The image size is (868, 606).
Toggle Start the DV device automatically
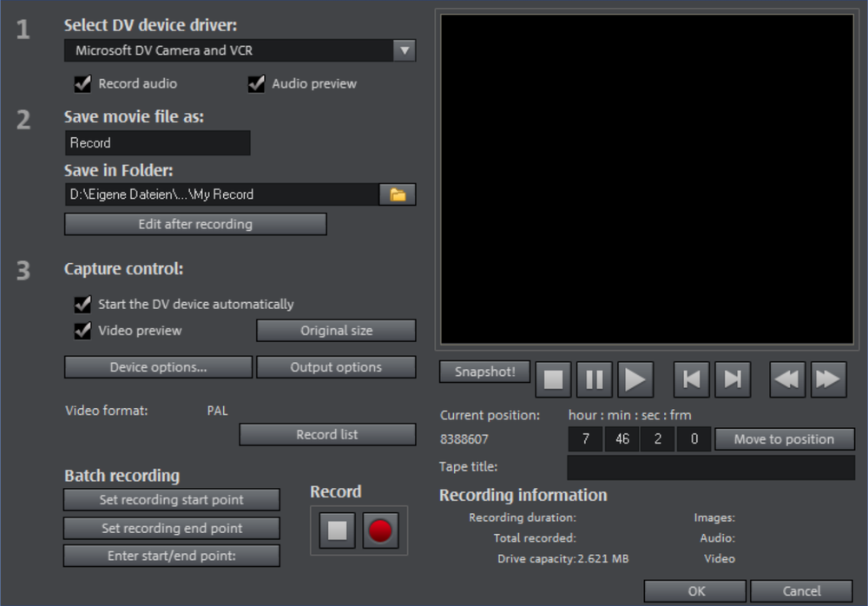click(83, 305)
